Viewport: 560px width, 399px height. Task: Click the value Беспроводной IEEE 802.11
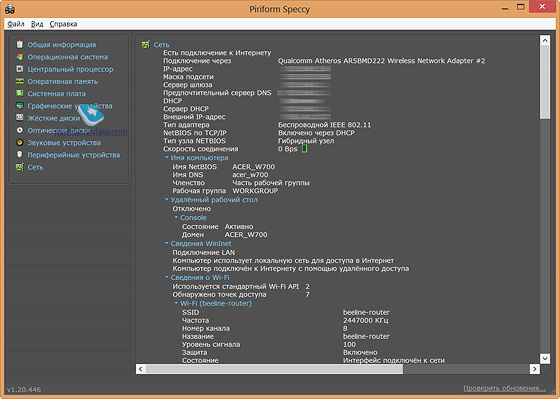(325, 125)
